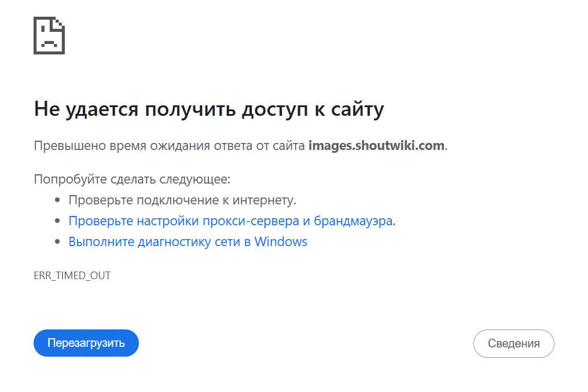Click the word сайту in the heading
This screenshot has width=588, height=392.
pyautogui.click(x=358, y=110)
